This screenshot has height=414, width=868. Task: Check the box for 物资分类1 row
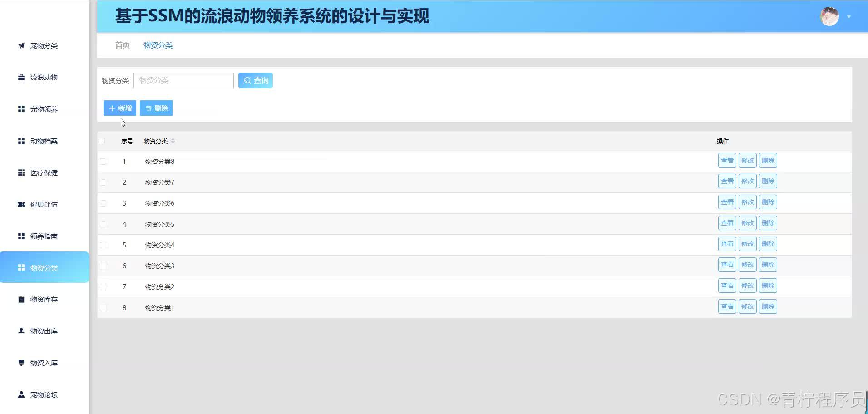tap(103, 308)
